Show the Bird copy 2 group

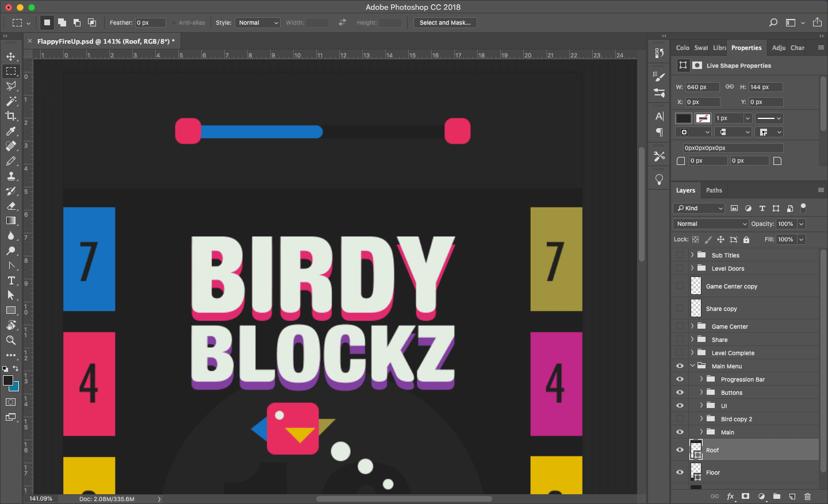pyautogui.click(x=680, y=419)
